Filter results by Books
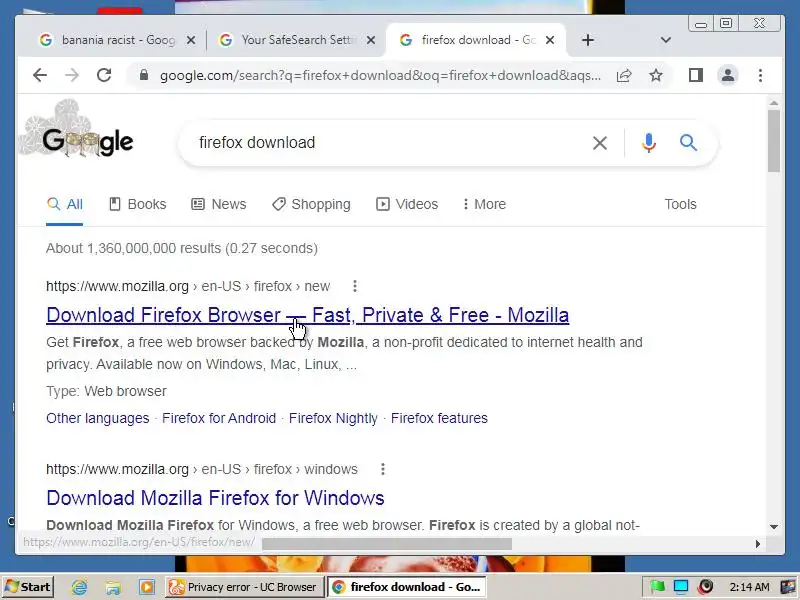Image resolution: width=800 pixels, height=600 pixels. 138,205
